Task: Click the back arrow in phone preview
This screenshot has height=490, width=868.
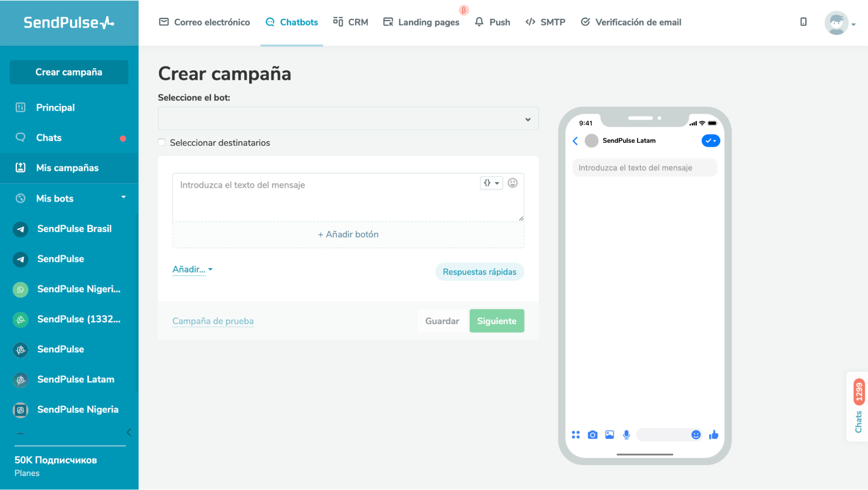Action: (x=575, y=141)
